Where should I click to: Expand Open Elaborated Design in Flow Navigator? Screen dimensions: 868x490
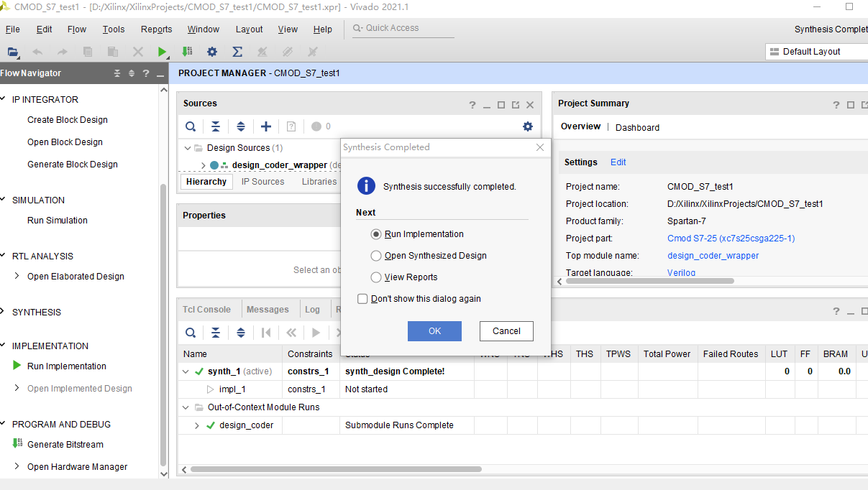(x=17, y=276)
